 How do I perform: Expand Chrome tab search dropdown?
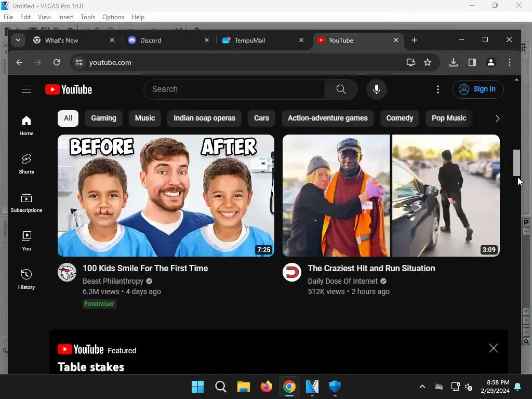pos(18,40)
